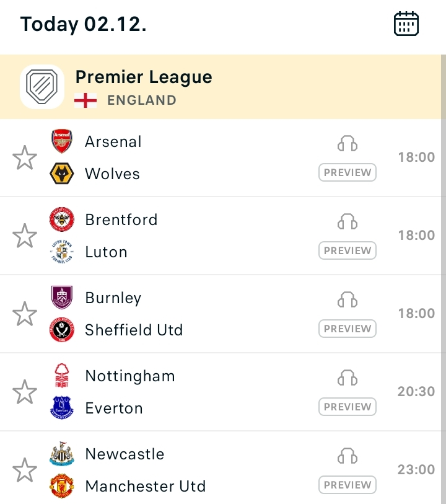
Task: Open the Premier League header
Action: coord(221,87)
